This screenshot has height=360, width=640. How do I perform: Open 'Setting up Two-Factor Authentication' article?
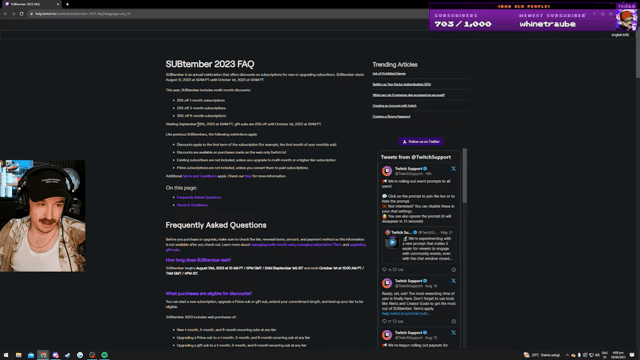(402, 84)
